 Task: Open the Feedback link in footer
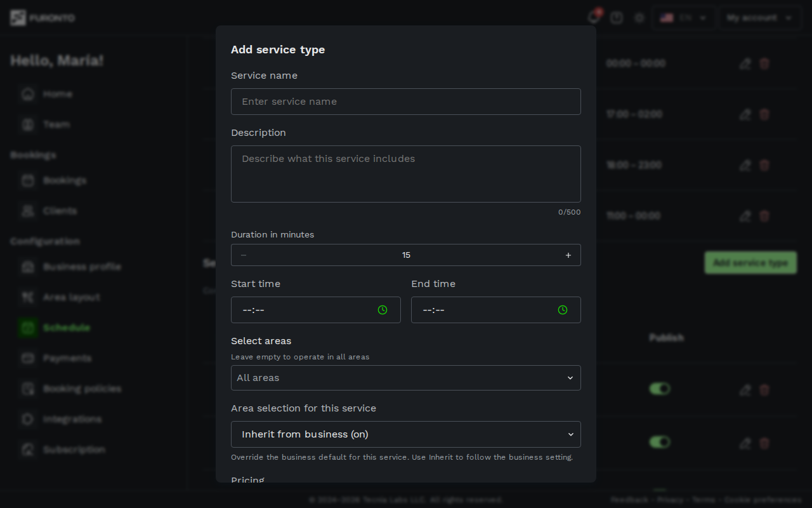click(629, 500)
